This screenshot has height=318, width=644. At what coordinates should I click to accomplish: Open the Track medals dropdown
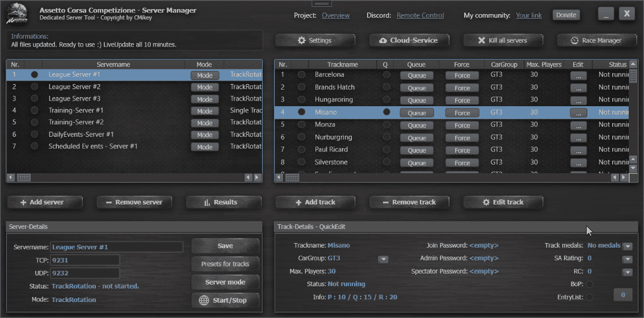click(627, 246)
